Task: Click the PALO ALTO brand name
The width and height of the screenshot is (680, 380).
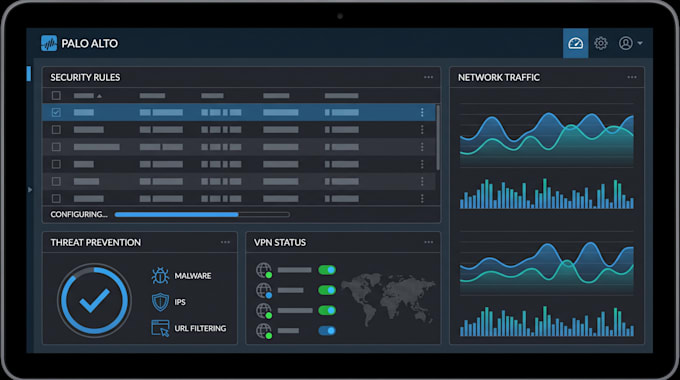Action: 90,43
